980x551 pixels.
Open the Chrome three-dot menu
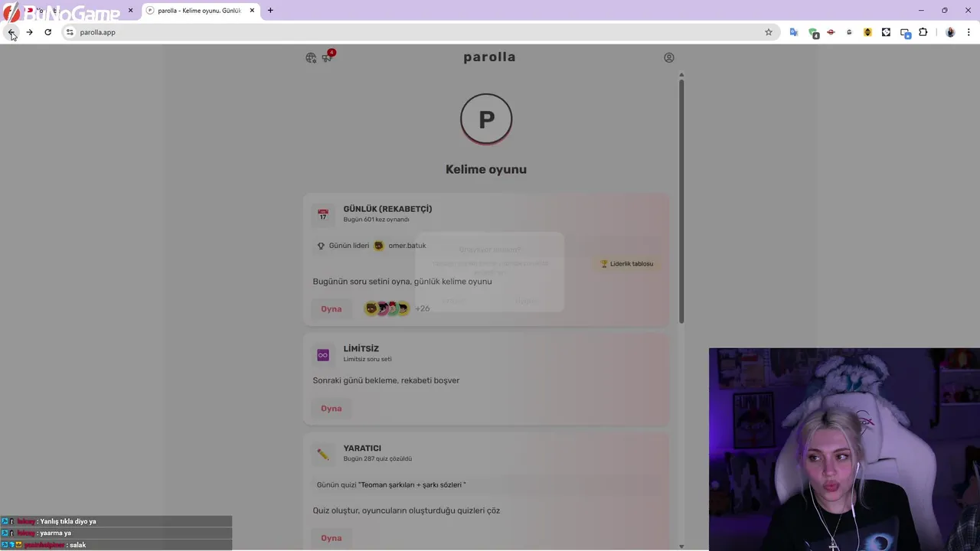tap(969, 32)
